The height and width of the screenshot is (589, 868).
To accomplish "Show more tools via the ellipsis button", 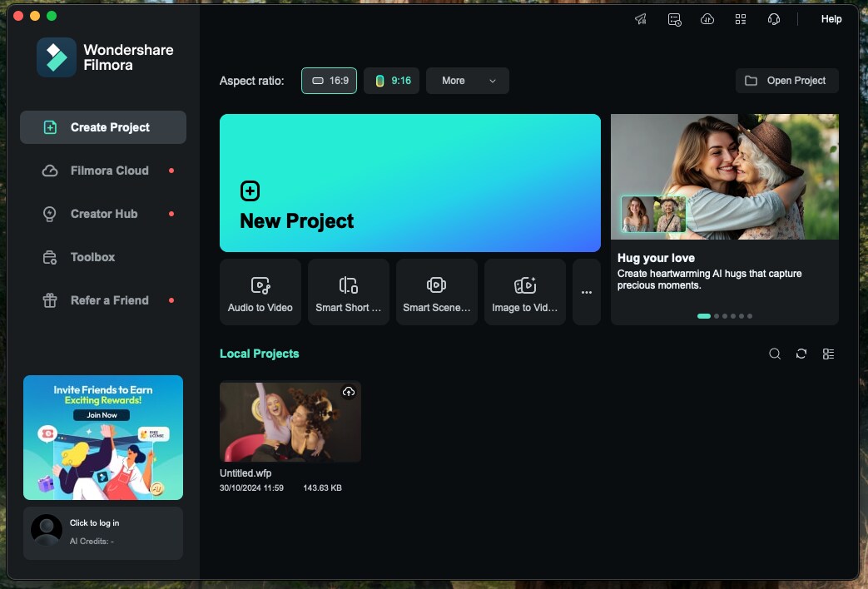I will pyautogui.click(x=587, y=292).
